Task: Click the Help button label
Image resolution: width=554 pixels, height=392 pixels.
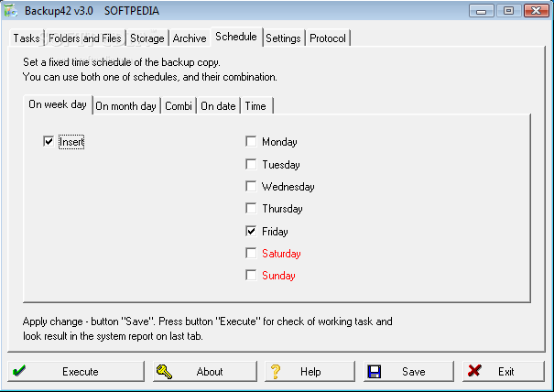Action: [x=310, y=372]
